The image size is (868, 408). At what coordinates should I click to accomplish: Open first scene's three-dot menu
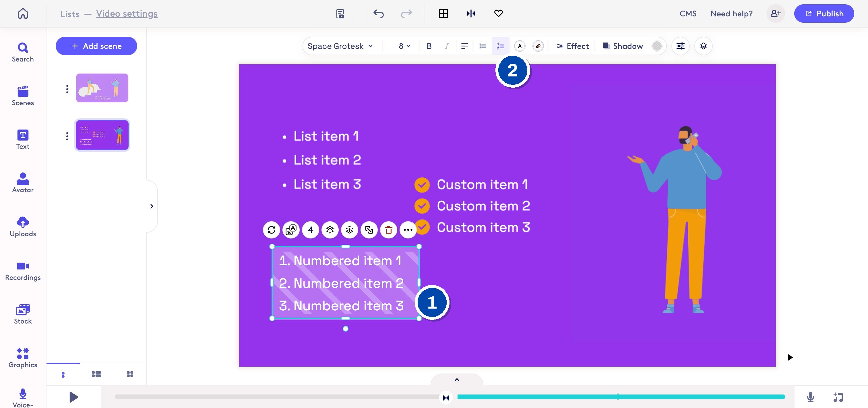[67, 89]
